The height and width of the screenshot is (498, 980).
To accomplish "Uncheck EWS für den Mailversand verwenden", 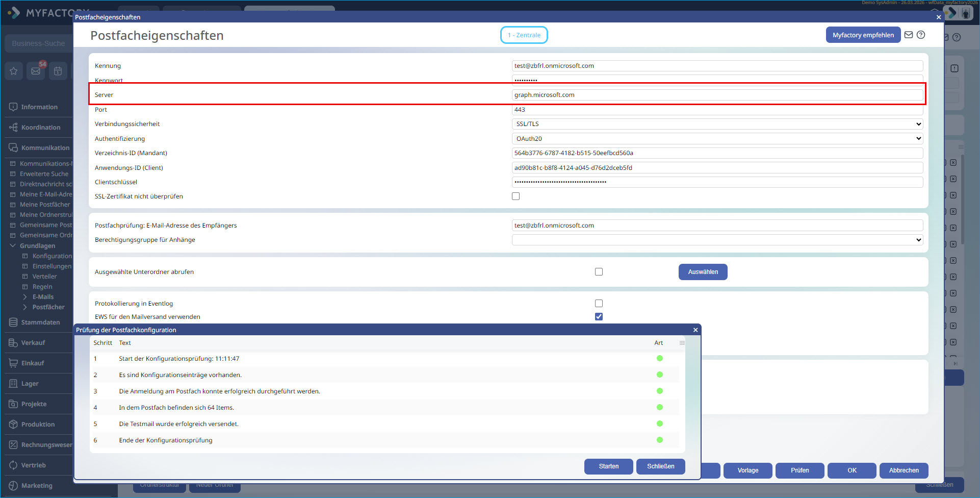I will tap(599, 317).
